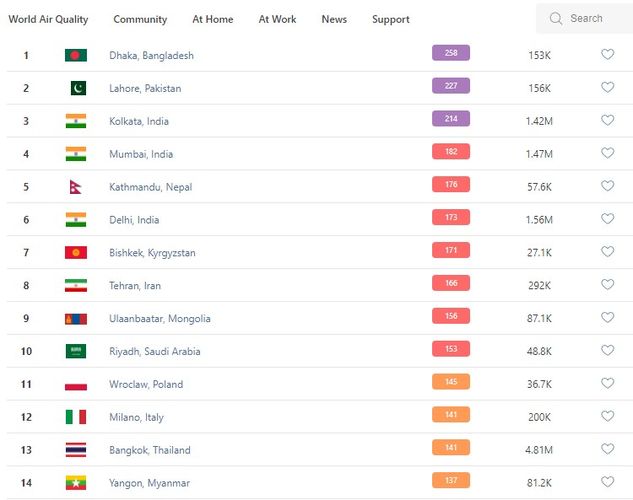This screenshot has width=633, height=500.
Task: Go to the At Home section
Action: pyautogui.click(x=212, y=19)
